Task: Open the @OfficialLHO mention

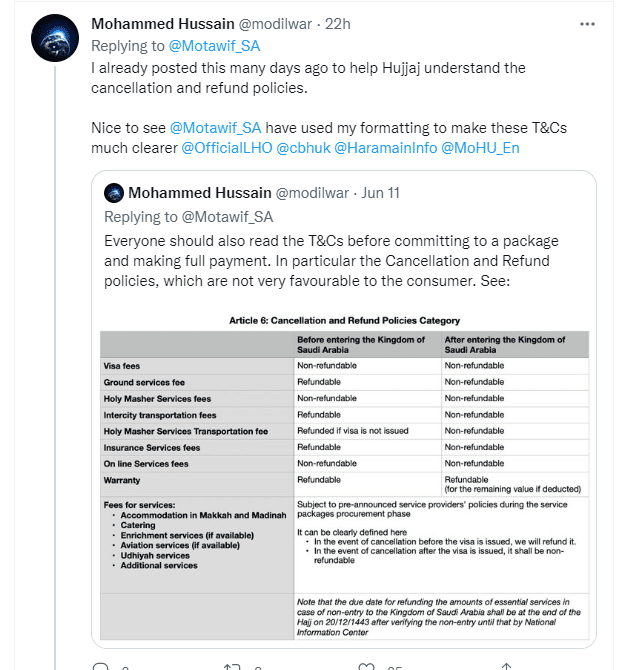Action: click(226, 148)
